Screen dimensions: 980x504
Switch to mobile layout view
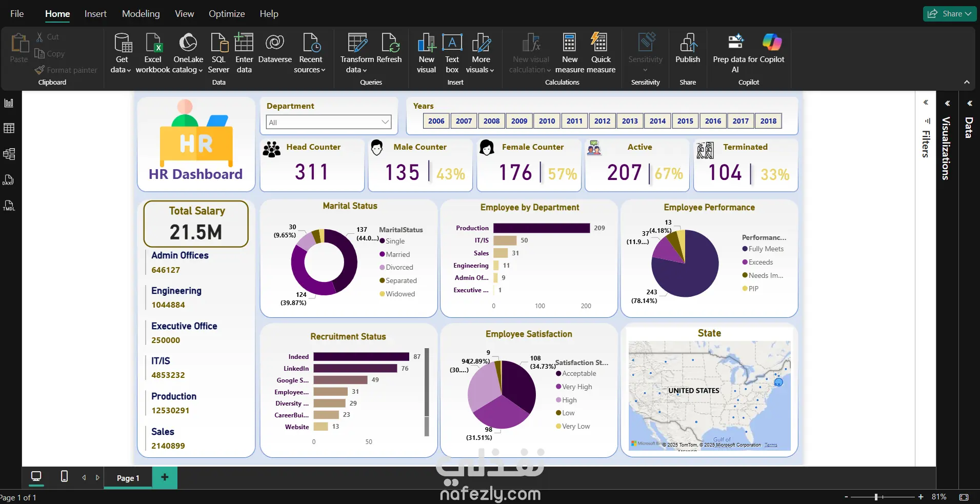pos(64,476)
